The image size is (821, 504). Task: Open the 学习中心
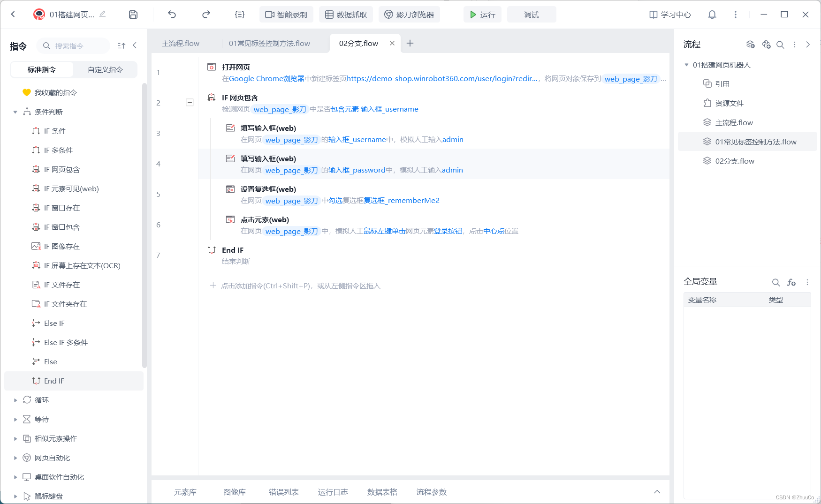click(670, 15)
